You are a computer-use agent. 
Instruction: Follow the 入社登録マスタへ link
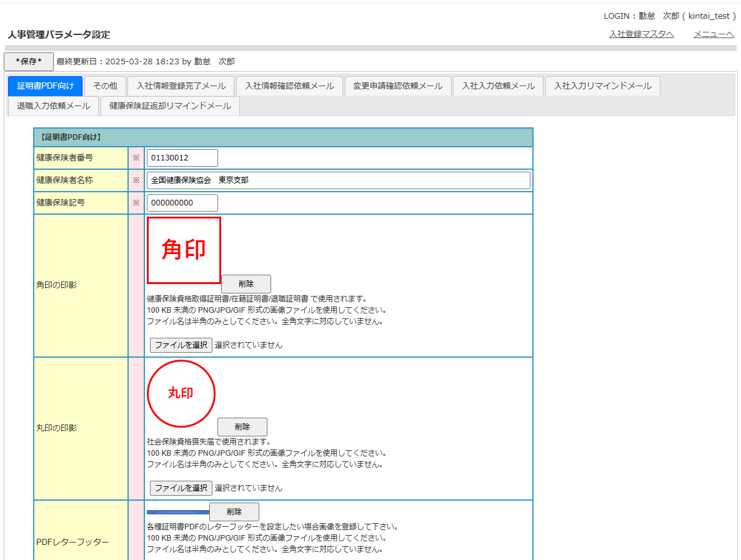point(641,34)
